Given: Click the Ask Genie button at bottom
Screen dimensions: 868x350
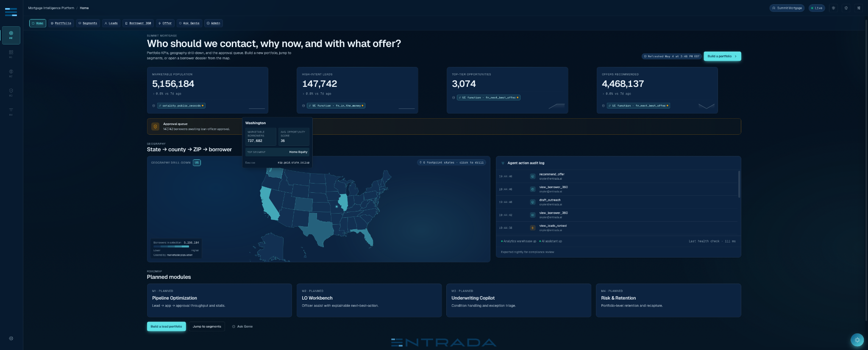Looking at the screenshot, I should (242, 327).
